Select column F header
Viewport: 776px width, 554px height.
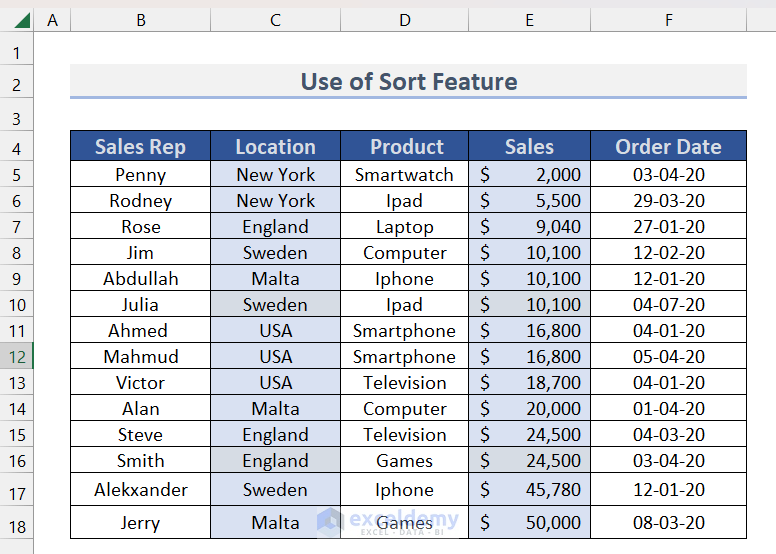point(668,20)
